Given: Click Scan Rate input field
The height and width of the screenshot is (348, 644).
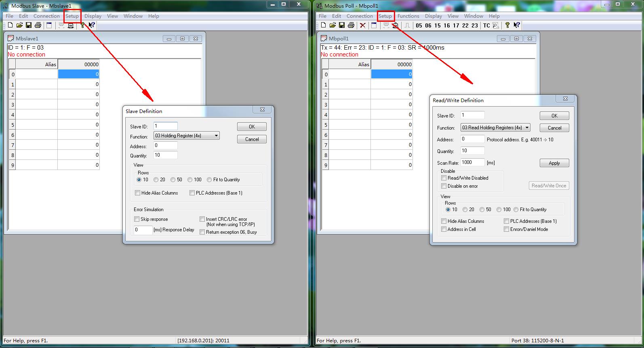Looking at the screenshot, I should (472, 162).
